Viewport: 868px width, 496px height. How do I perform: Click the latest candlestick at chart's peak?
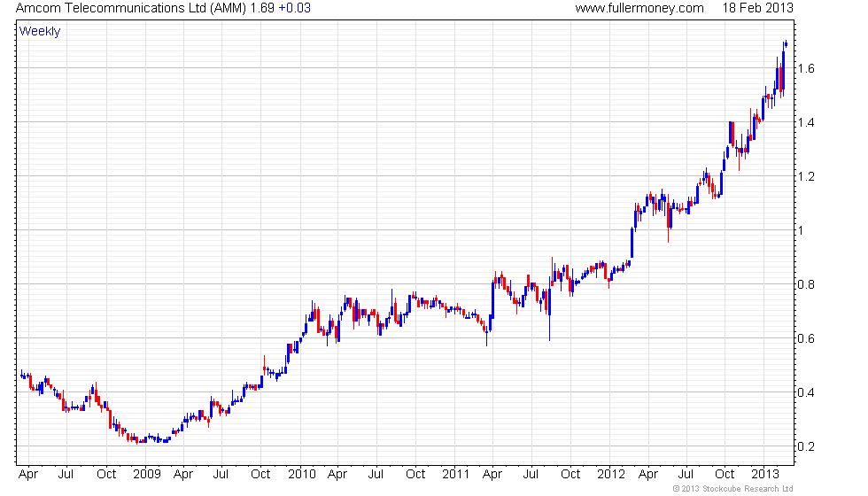click(786, 43)
